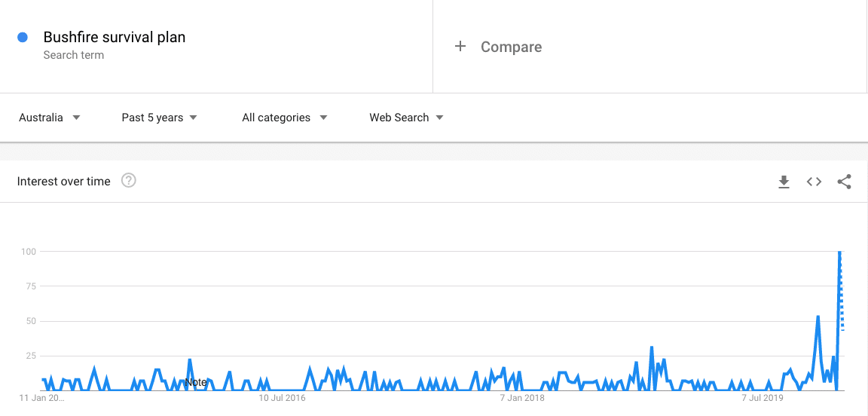This screenshot has height=416, width=868.
Task: Open the Australia region dropdown
Action: click(x=50, y=118)
